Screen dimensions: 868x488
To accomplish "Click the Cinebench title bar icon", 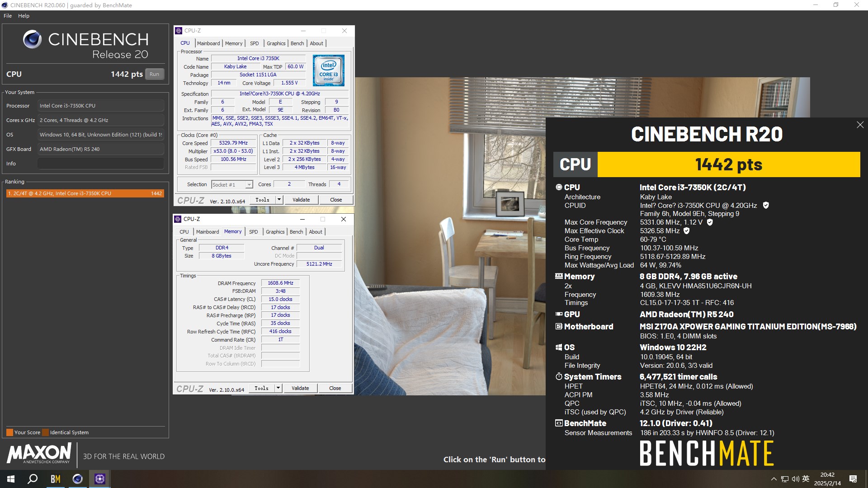I will click(5, 5).
